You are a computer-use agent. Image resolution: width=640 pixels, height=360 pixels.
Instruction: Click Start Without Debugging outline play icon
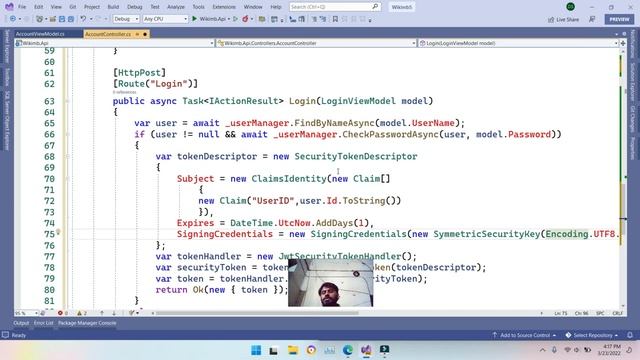(235, 19)
